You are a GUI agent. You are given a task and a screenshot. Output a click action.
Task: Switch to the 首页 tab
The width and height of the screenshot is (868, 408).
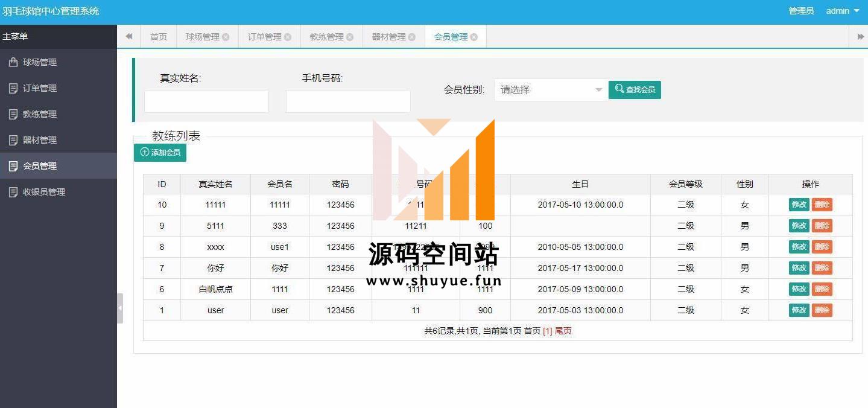pos(159,37)
